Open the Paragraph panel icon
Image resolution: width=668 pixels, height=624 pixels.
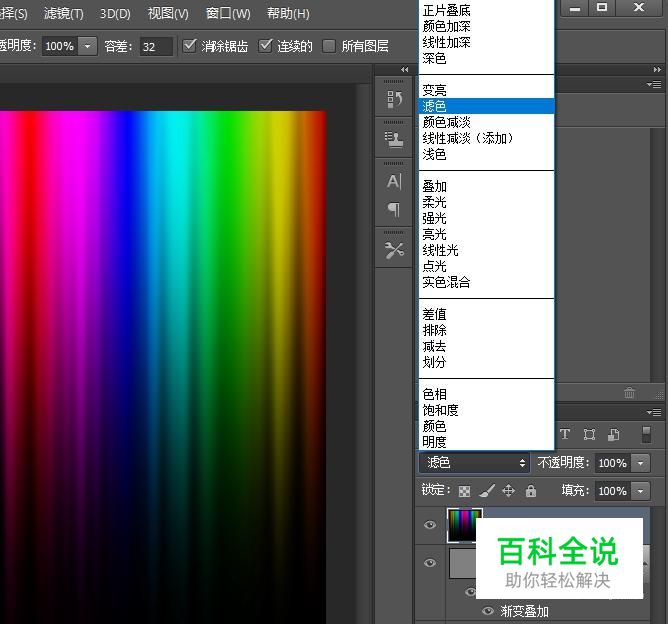tap(394, 209)
